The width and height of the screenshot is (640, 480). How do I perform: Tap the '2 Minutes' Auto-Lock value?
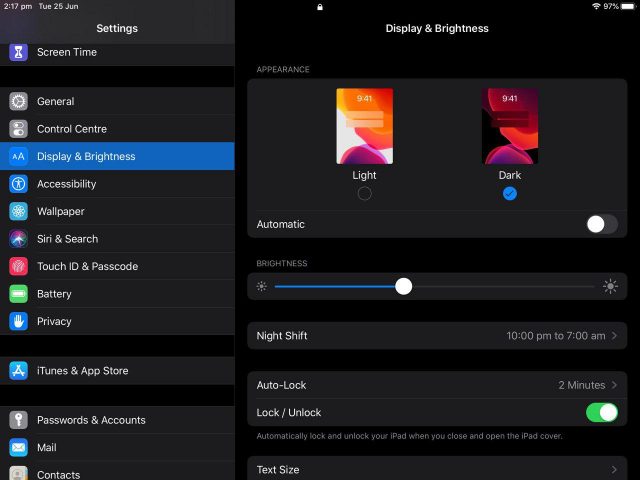click(x=582, y=385)
